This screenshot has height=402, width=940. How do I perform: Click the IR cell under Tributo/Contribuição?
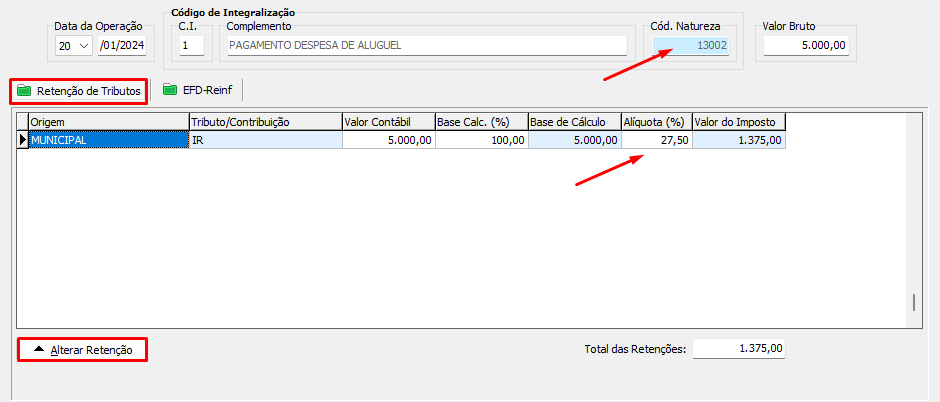click(265, 141)
